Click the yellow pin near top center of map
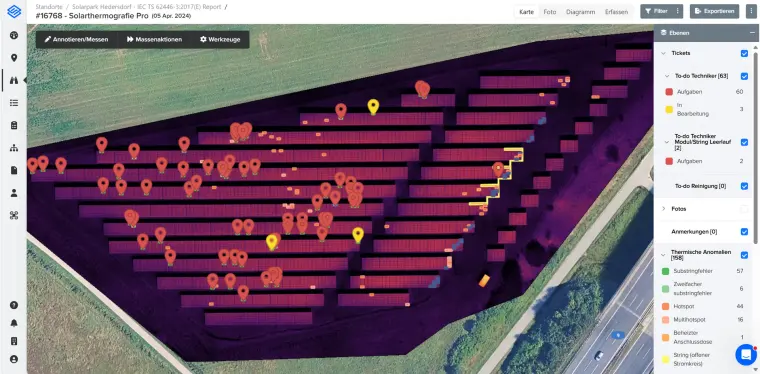 coord(373,107)
